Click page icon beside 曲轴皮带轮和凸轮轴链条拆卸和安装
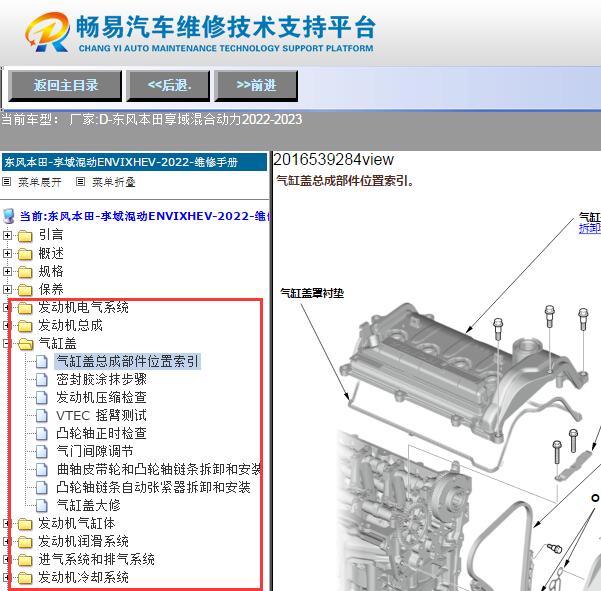 click(x=42, y=470)
